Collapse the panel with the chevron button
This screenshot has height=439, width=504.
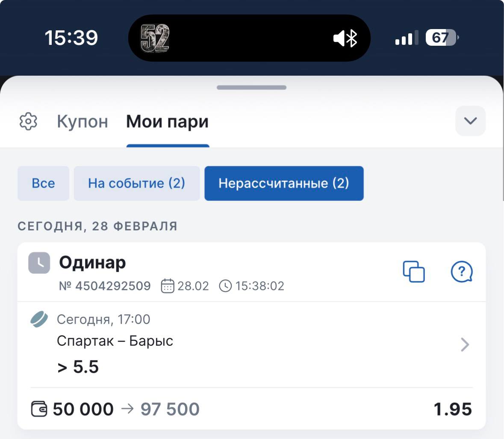tap(470, 121)
